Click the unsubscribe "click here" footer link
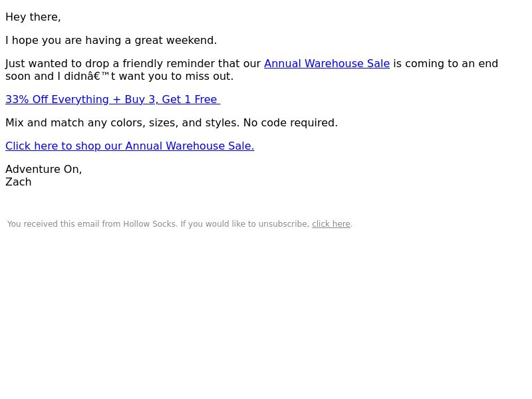This screenshot has height=399, width=532. click(331, 224)
